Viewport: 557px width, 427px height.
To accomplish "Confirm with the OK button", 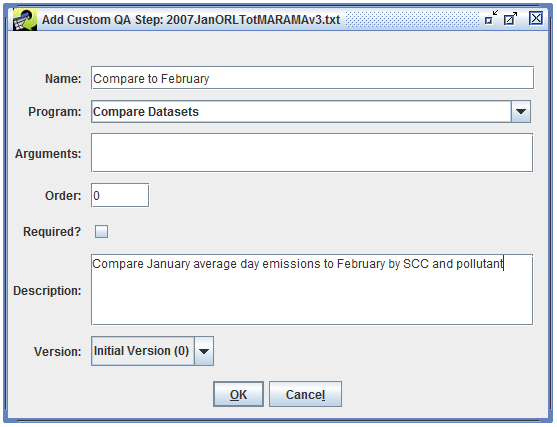I will (238, 394).
